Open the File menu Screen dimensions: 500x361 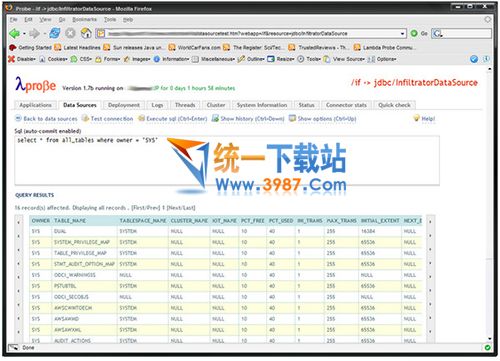(13, 20)
